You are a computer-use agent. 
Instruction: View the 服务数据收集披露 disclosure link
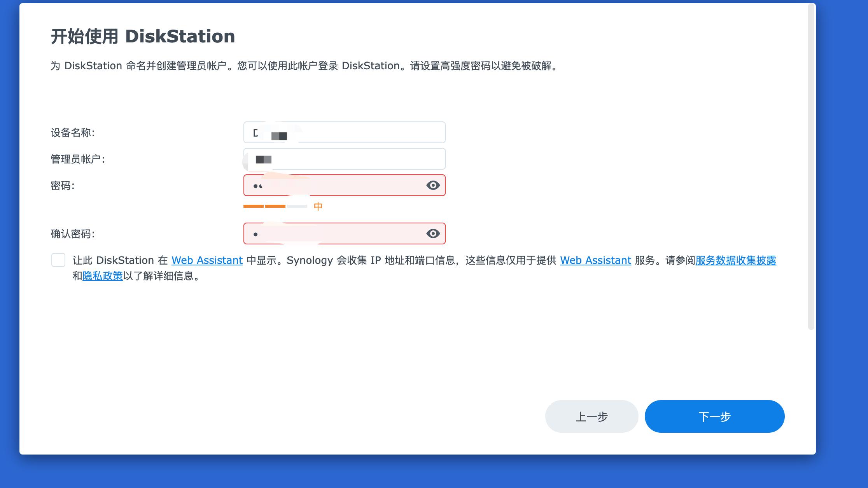point(736,260)
